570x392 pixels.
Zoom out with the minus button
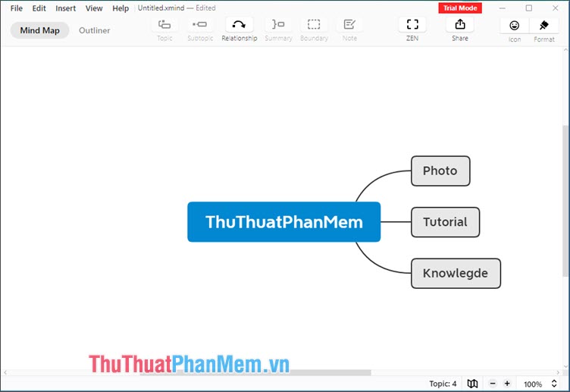point(493,384)
